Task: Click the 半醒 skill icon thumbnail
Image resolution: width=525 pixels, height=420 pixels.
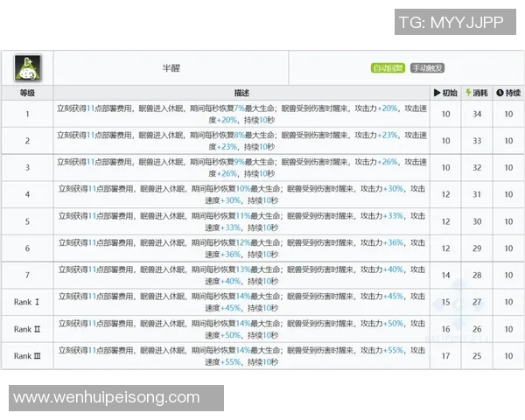Action: [x=27, y=68]
